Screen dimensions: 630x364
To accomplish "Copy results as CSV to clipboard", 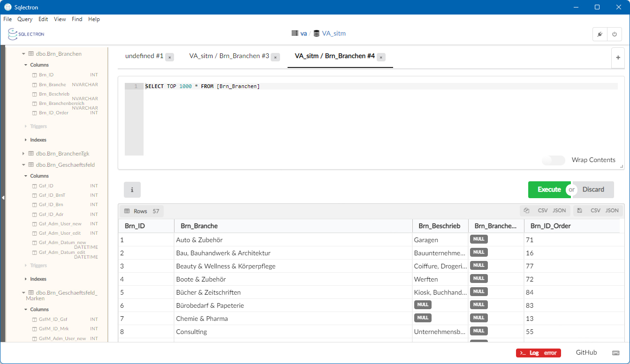I will [543, 211].
